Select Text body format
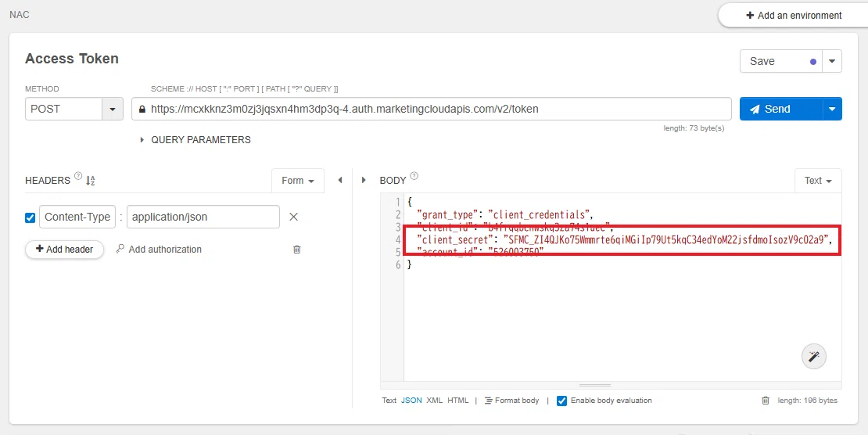The image size is (868, 435). pos(389,400)
